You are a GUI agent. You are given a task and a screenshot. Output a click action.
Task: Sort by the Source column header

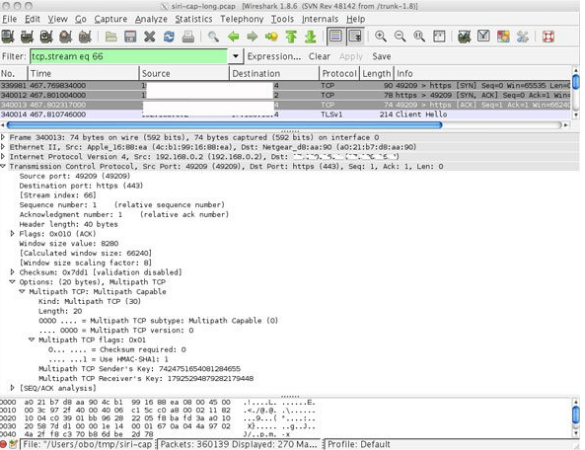click(x=184, y=74)
